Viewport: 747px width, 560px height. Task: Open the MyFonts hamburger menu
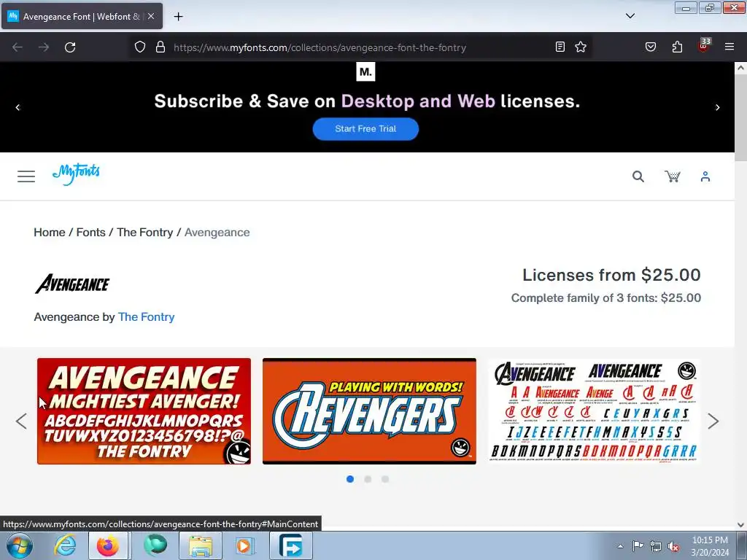[26, 176]
